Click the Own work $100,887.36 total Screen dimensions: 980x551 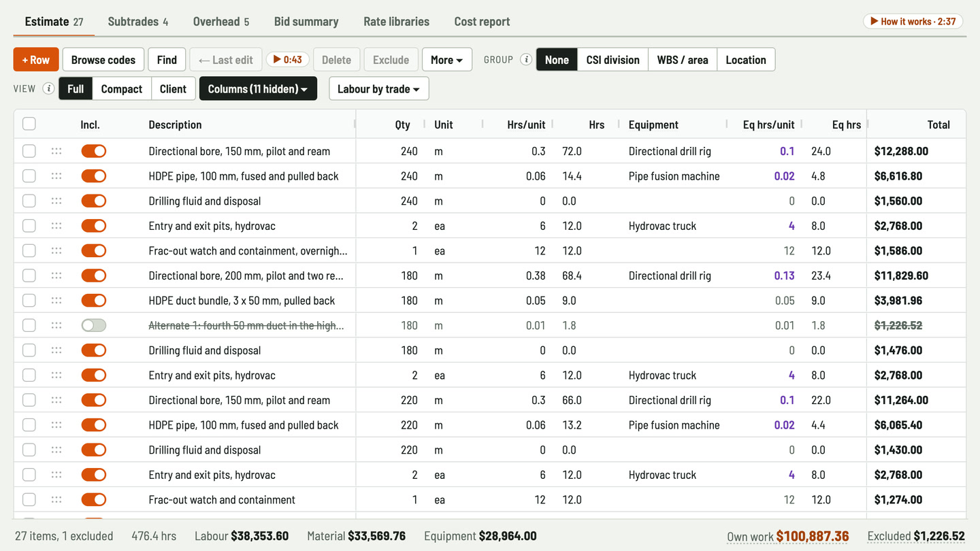pos(788,536)
